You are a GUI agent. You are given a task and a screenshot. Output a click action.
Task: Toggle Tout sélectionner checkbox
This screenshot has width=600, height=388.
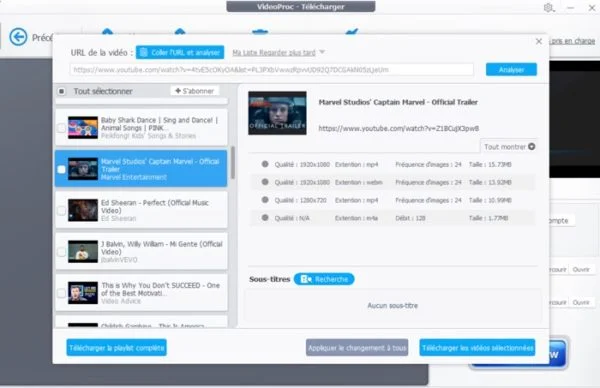(x=61, y=91)
